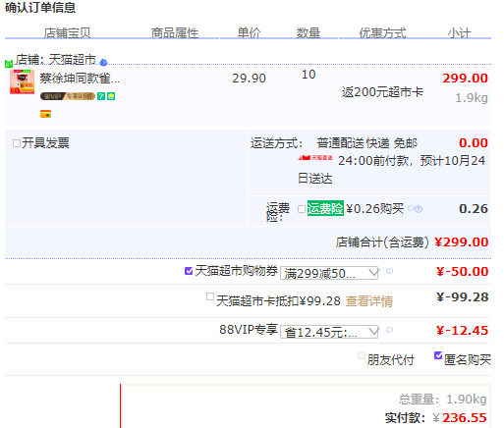Click the 天猫直送 delivery logo

(315, 158)
